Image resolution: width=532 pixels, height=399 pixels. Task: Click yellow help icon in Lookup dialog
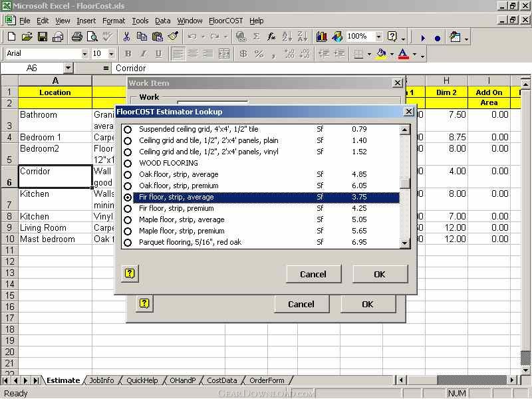130,273
